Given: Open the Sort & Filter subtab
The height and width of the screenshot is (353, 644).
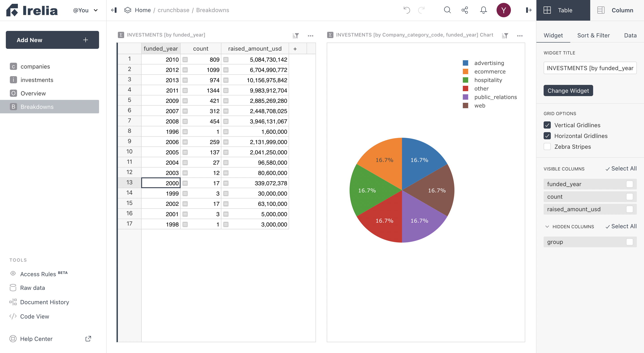Looking at the screenshot, I should click(593, 35).
